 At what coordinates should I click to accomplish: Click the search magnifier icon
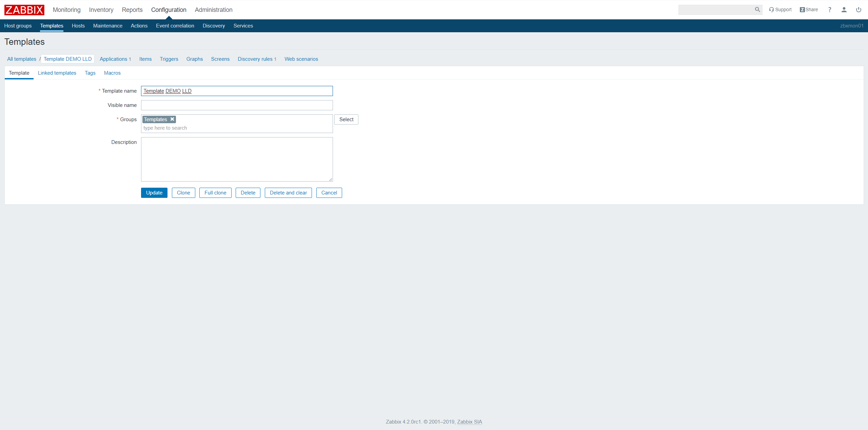tap(757, 10)
